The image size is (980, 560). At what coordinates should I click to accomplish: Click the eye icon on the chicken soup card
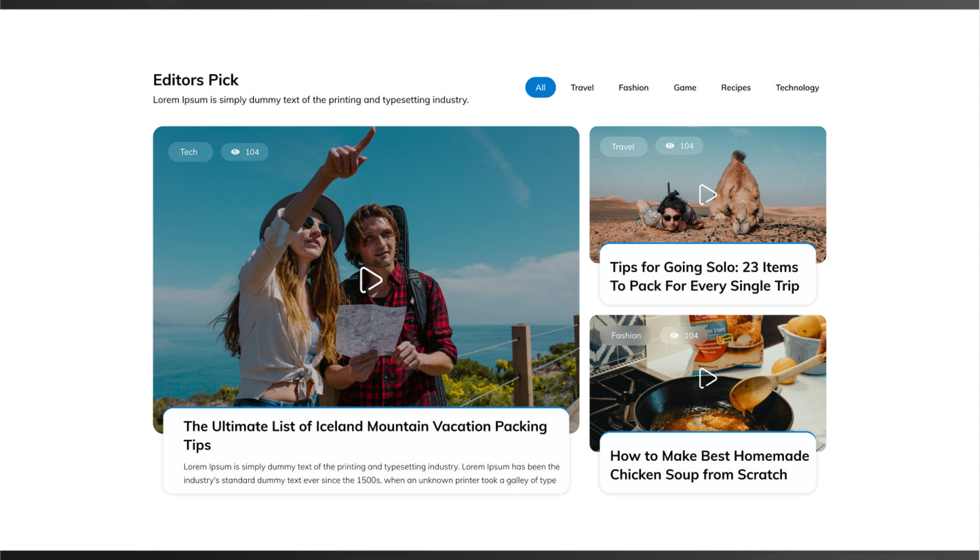coord(674,335)
